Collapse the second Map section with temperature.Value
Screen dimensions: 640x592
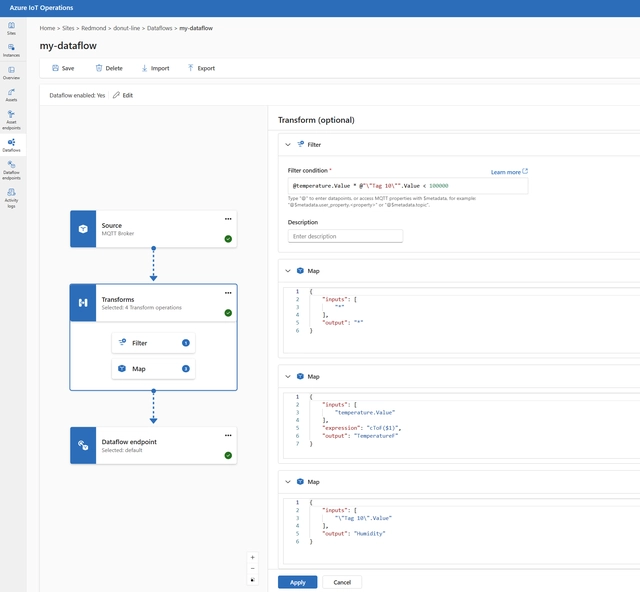(288, 376)
